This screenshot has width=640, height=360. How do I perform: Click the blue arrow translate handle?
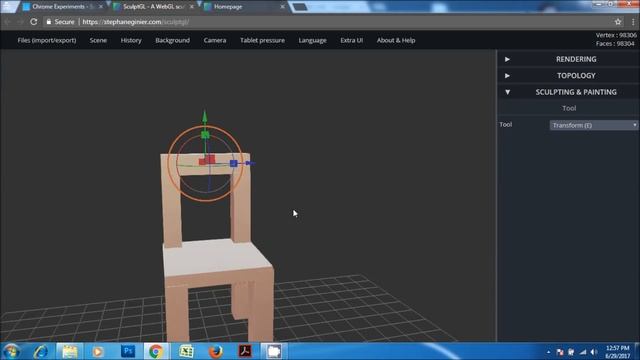pos(250,163)
